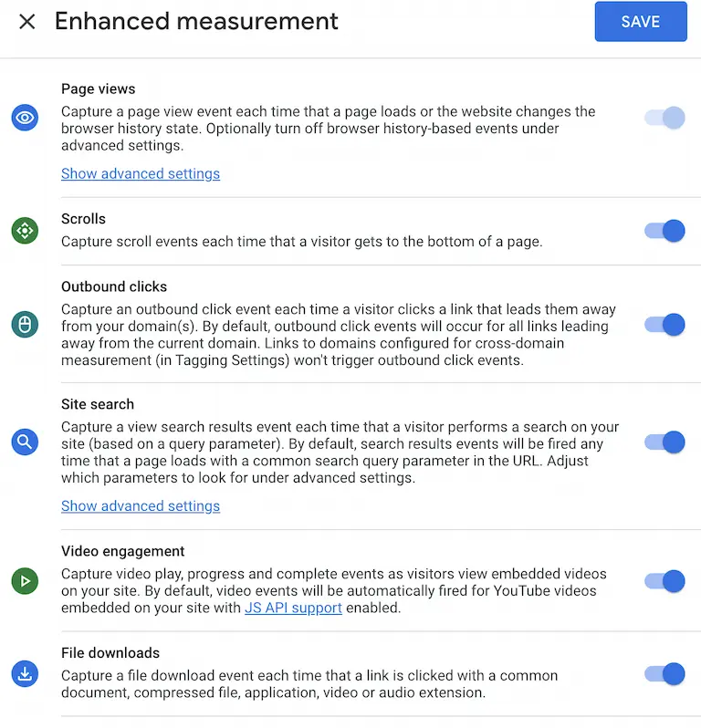Turn off Outbound clicks tracking switch

click(x=664, y=325)
